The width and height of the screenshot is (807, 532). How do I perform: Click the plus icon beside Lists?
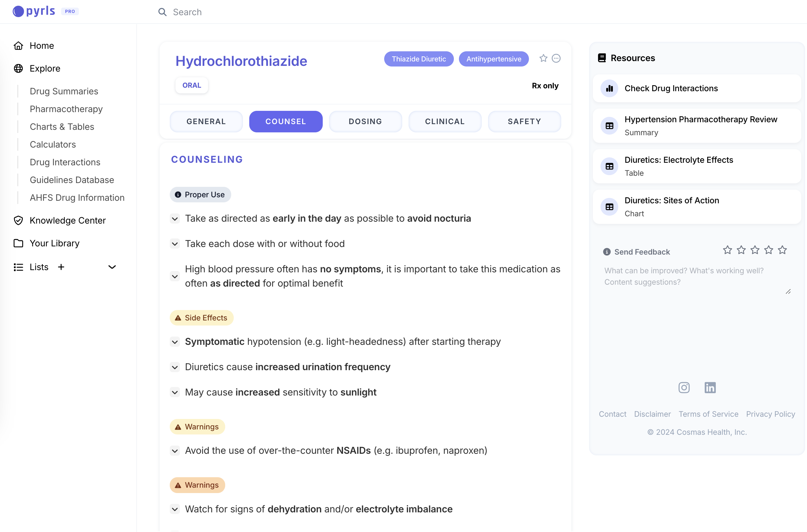pos(61,267)
